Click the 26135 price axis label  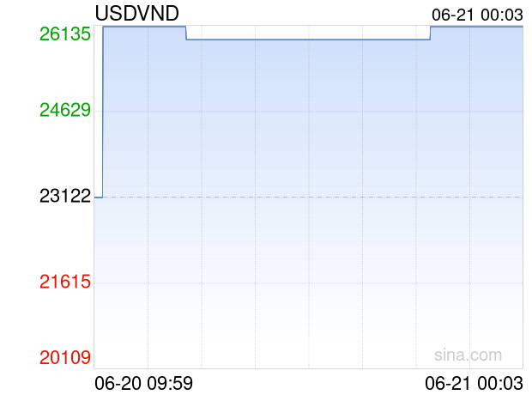coord(65,34)
